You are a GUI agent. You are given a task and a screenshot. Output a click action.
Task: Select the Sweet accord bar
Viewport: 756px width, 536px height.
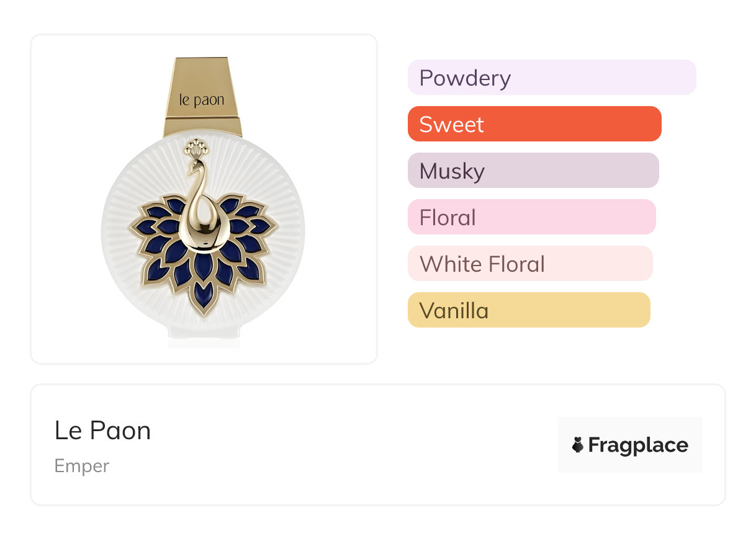tap(534, 124)
